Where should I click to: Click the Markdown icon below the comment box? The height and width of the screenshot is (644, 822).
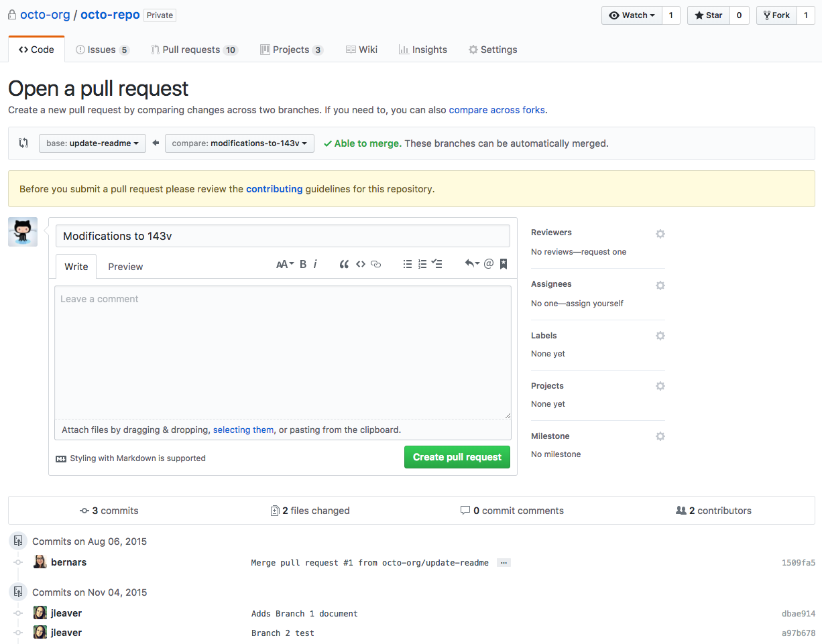pos(61,459)
